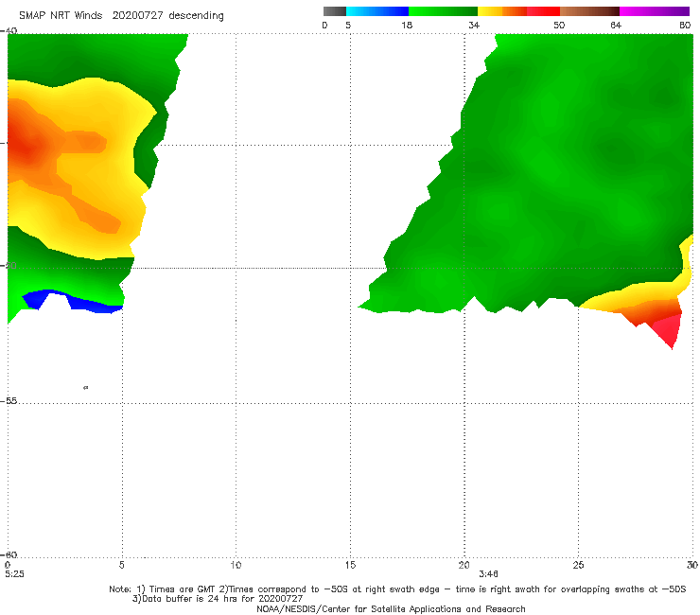Viewport: 700px width, 615px height.
Task: Click the swath time '3:46'
Action: [488, 574]
